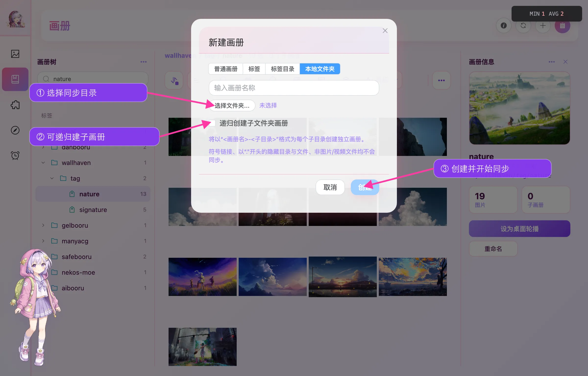
Task: Switch to the 标签目录 tab
Action: [x=282, y=69]
